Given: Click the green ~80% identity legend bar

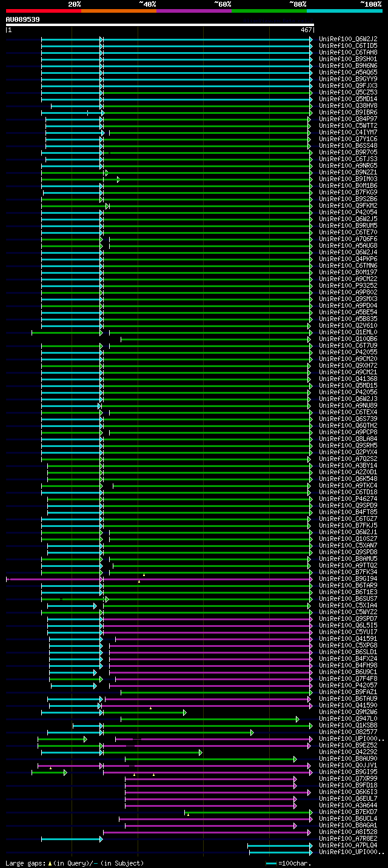Looking at the screenshot, I should point(269,11).
